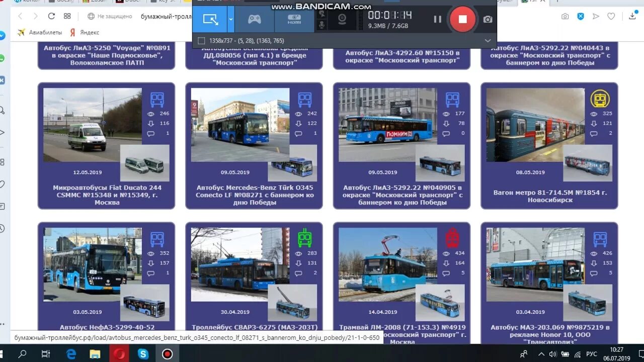The image size is (644, 362).
Task: Switch Bandicam to game recording mode
Action: click(254, 19)
